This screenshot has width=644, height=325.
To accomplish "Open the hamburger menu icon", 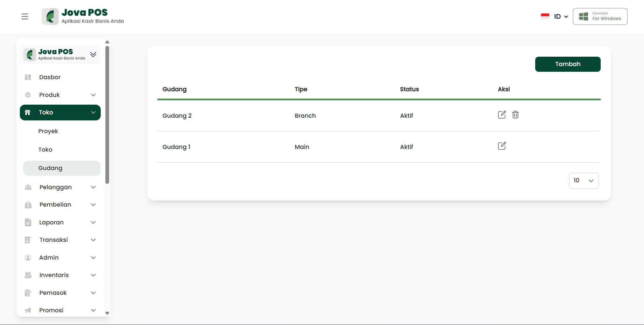I will pos(25,16).
